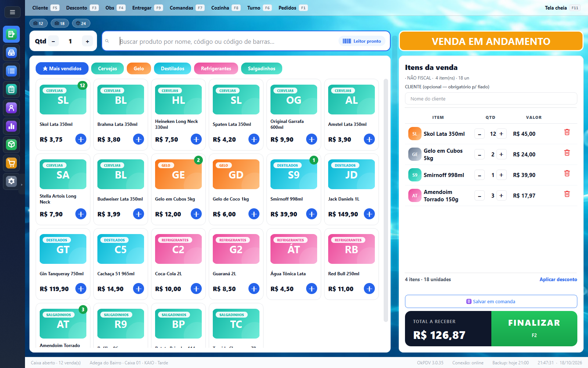
Task: Click the FINALIZAR button
Action: (x=534, y=329)
